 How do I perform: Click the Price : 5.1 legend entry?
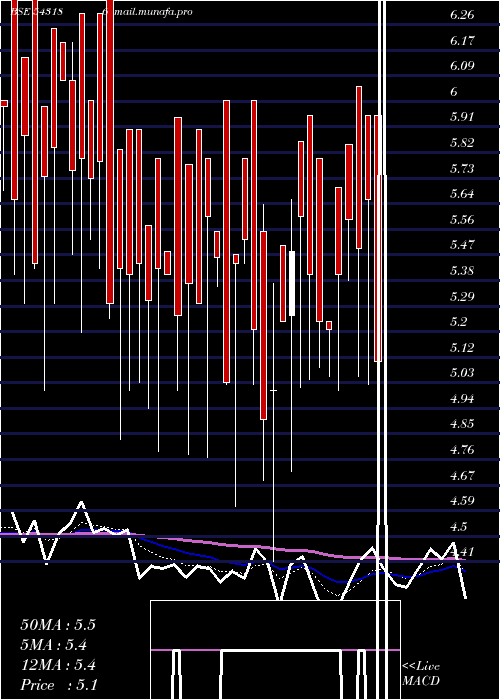point(58,685)
